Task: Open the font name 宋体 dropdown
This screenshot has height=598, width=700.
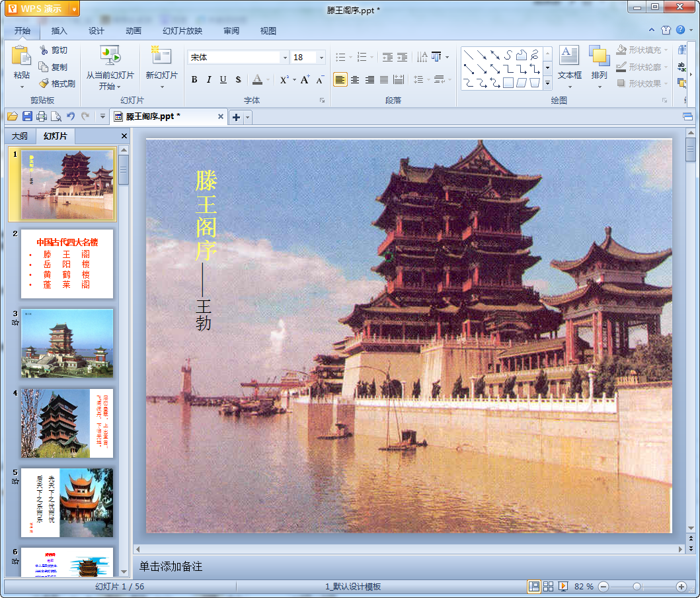Action: 285,57
